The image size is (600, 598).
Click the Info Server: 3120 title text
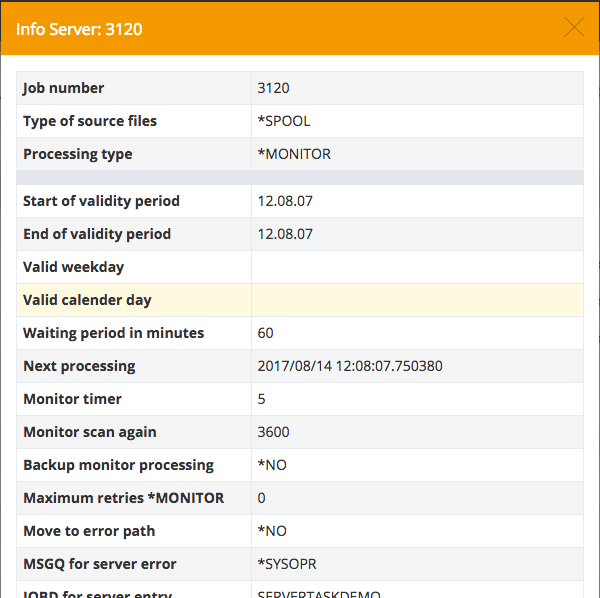point(79,29)
